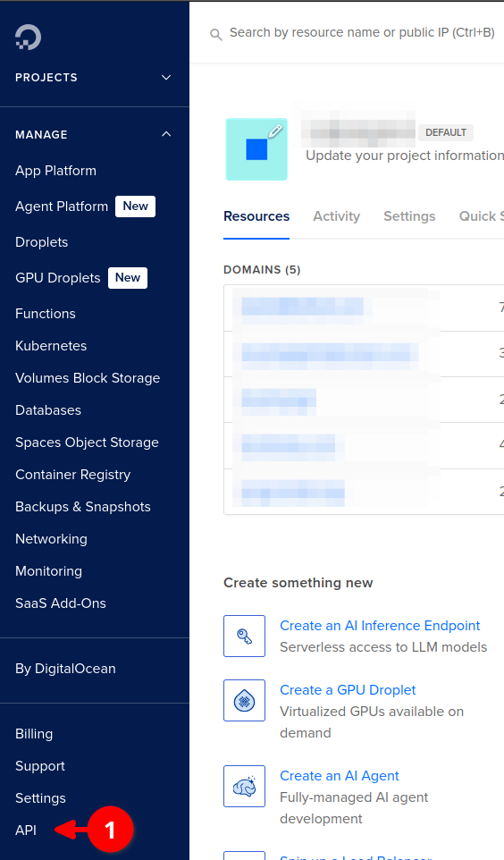This screenshot has width=504, height=860.
Task: Open Backups & Snapshots
Action: pyautogui.click(x=82, y=507)
